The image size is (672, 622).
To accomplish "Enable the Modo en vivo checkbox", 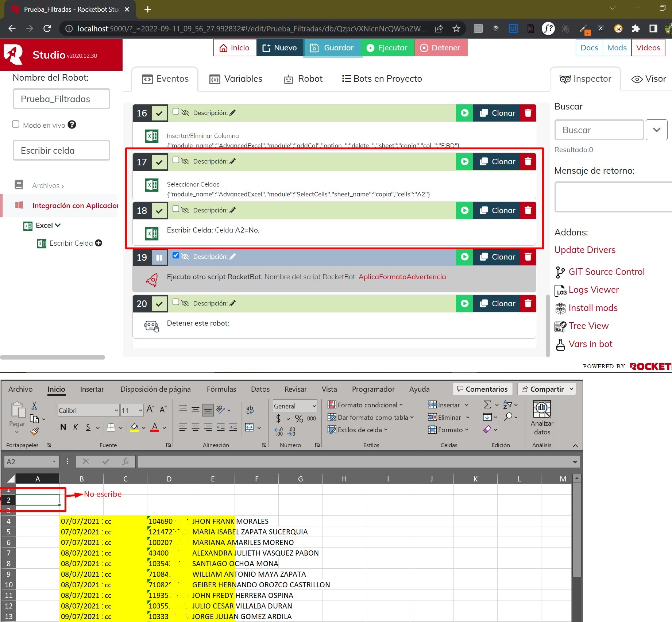I will coord(16,124).
